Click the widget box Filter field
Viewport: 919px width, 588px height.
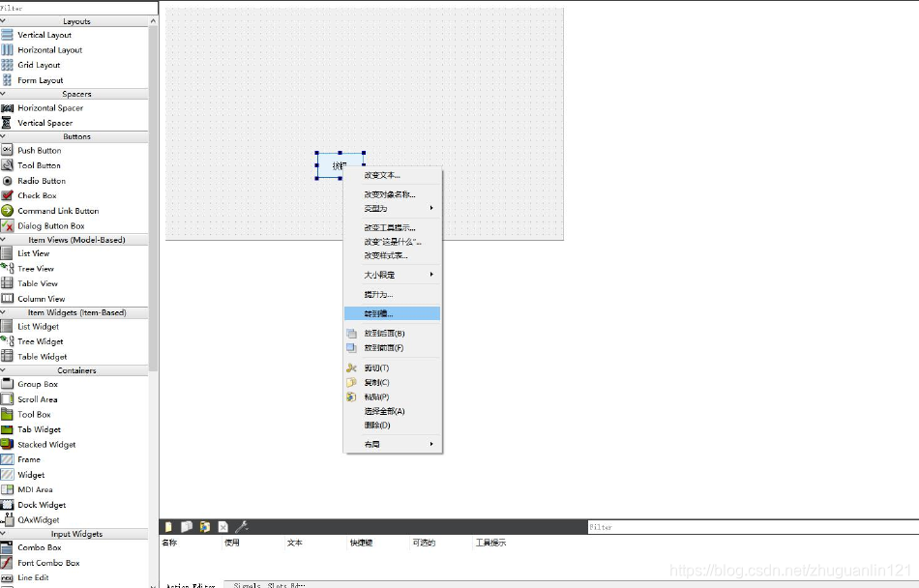click(79, 8)
